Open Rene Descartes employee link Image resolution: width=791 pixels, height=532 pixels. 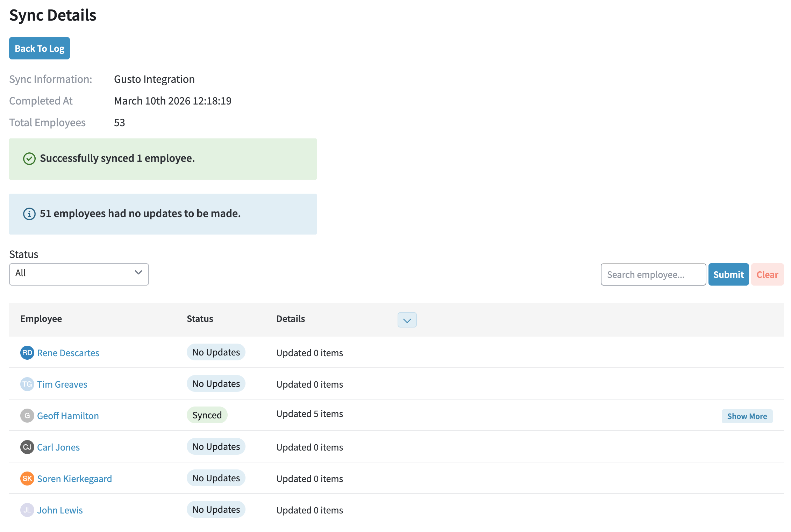point(68,353)
